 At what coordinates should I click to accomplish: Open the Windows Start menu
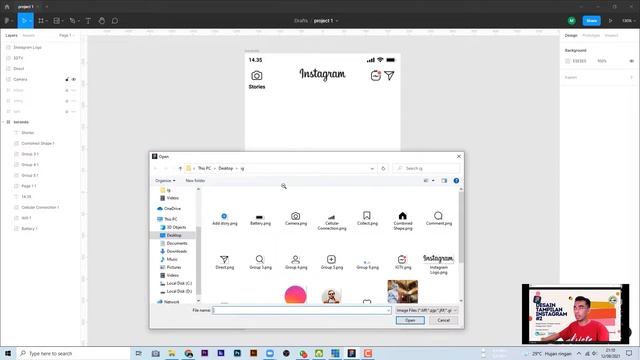tap(8, 353)
